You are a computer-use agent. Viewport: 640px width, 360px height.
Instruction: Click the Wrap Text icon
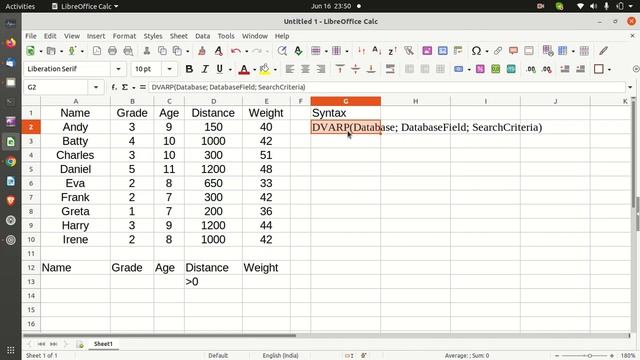click(390, 69)
